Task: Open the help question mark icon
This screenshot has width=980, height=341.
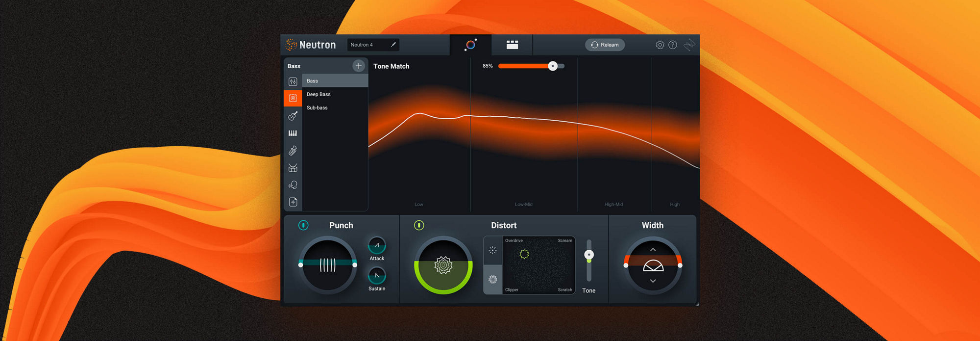Action: tap(673, 45)
